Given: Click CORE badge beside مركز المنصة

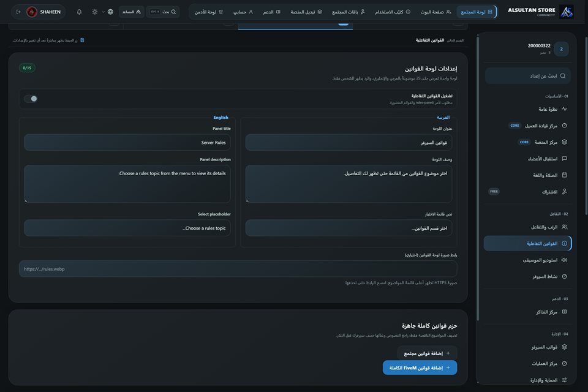Looking at the screenshot, I should (524, 142).
